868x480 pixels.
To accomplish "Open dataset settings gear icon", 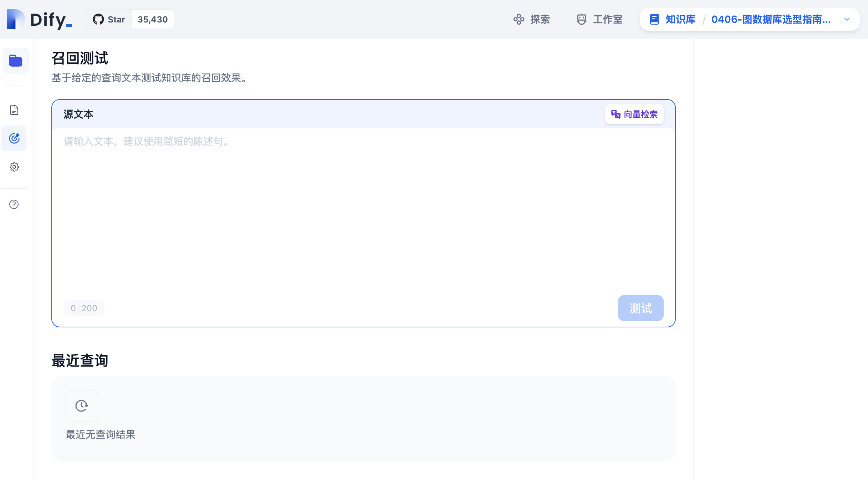I will [x=14, y=167].
